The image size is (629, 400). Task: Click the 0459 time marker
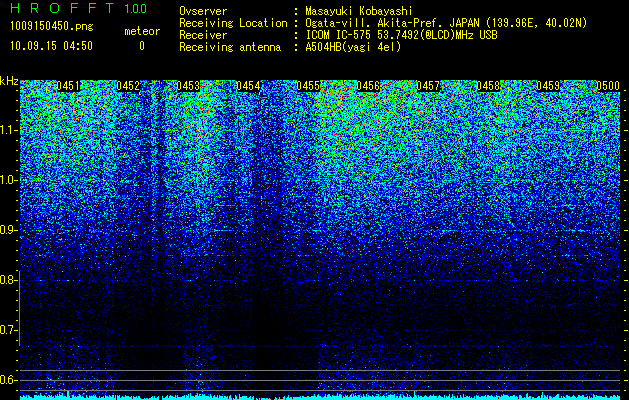(x=548, y=86)
